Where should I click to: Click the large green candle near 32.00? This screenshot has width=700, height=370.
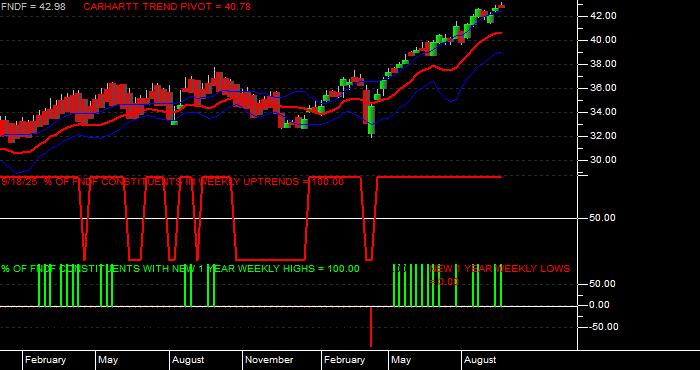371,120
